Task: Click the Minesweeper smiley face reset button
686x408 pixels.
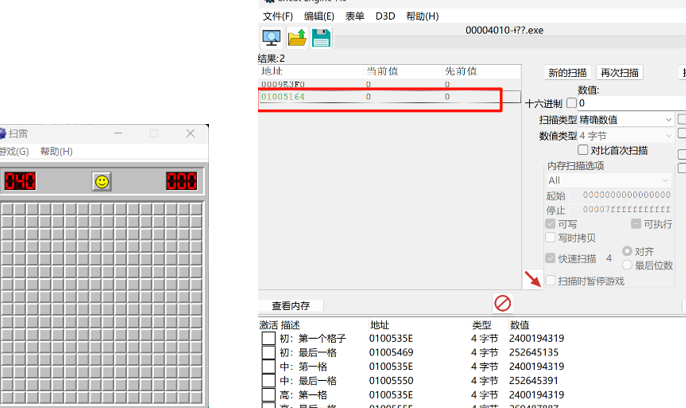Action: click(x=102, y=181)
